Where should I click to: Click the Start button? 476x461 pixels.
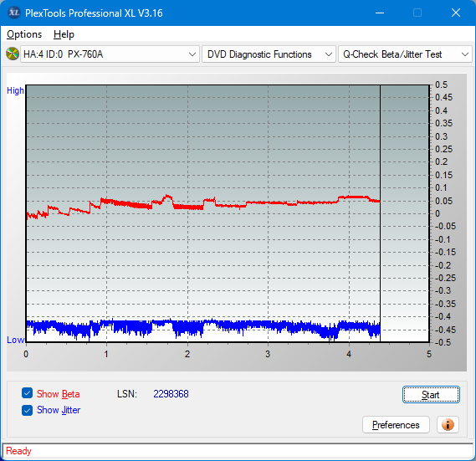coord(431,395)
